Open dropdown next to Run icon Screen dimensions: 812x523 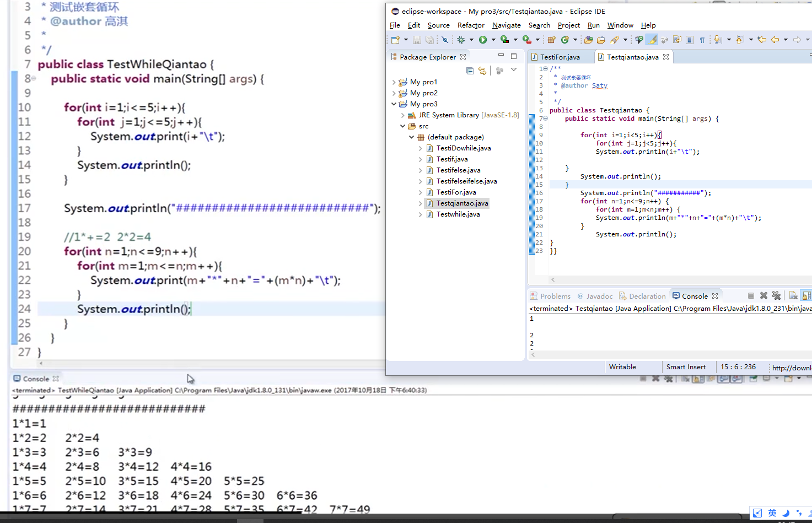(x=493, y=40)
